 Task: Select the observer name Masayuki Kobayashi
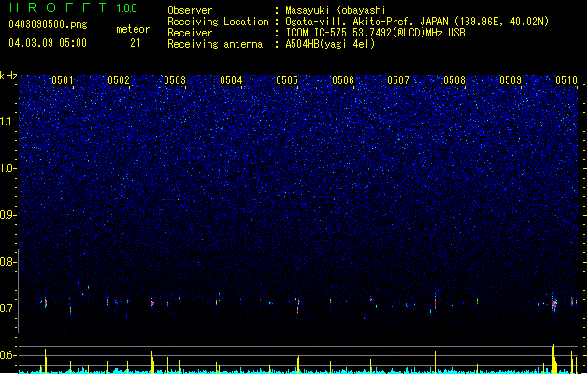coord(336,10)
